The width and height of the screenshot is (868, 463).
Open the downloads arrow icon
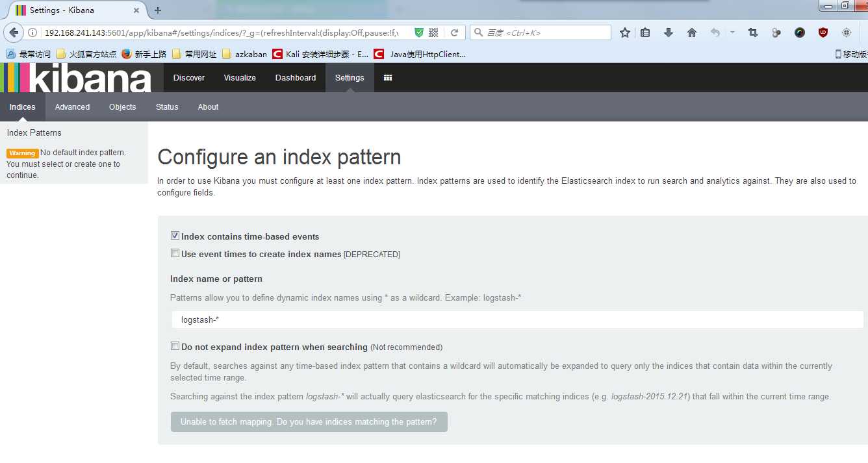(669, 32)
